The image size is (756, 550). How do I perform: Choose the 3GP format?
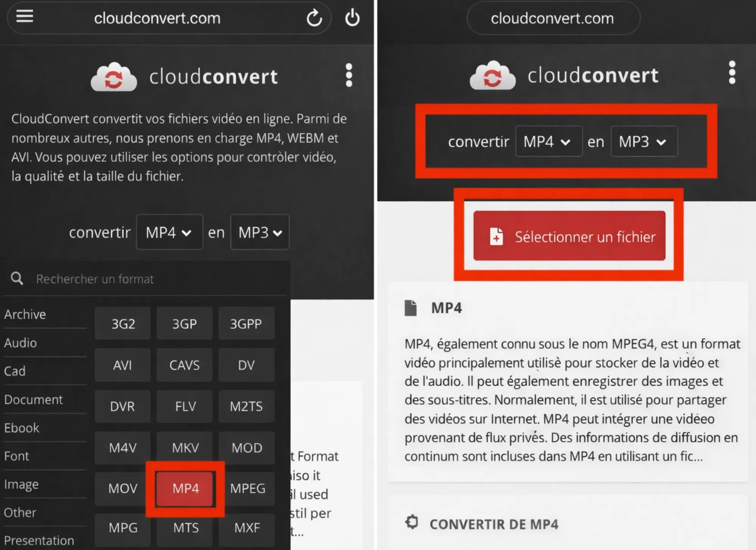tap(184, 323)
